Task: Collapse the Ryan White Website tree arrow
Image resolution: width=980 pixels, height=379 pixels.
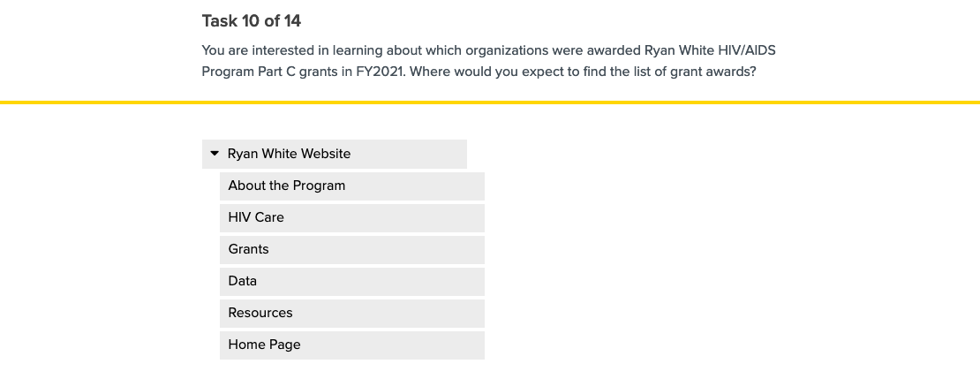Action: coord(215,154)
